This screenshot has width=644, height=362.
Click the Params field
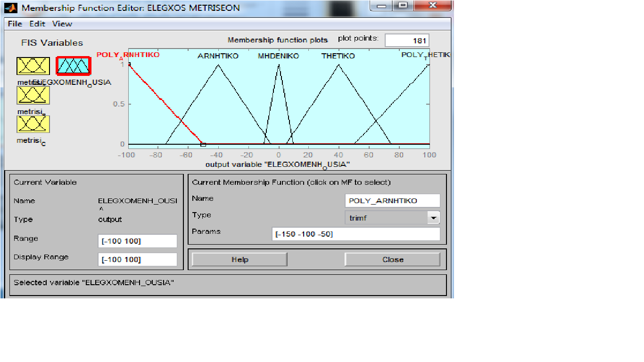coord(356,234)
